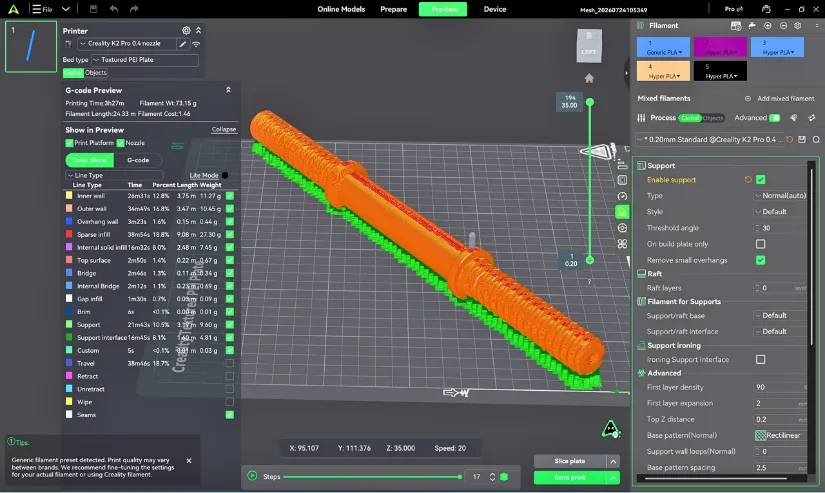Open support Style dropdown
The image size is (825, 493).
tap(781, 212)
